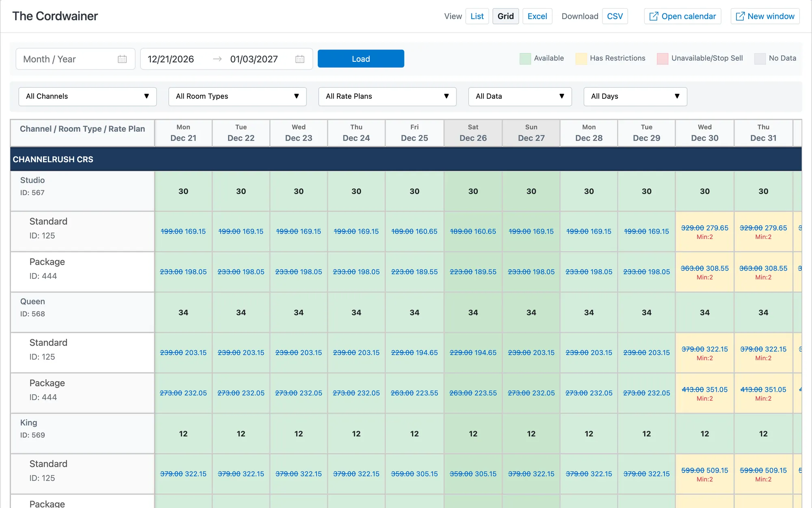This screenshot has height=508, width=812.
Task: Click the Month / Year input field
Action: click(x=76, y=59)
